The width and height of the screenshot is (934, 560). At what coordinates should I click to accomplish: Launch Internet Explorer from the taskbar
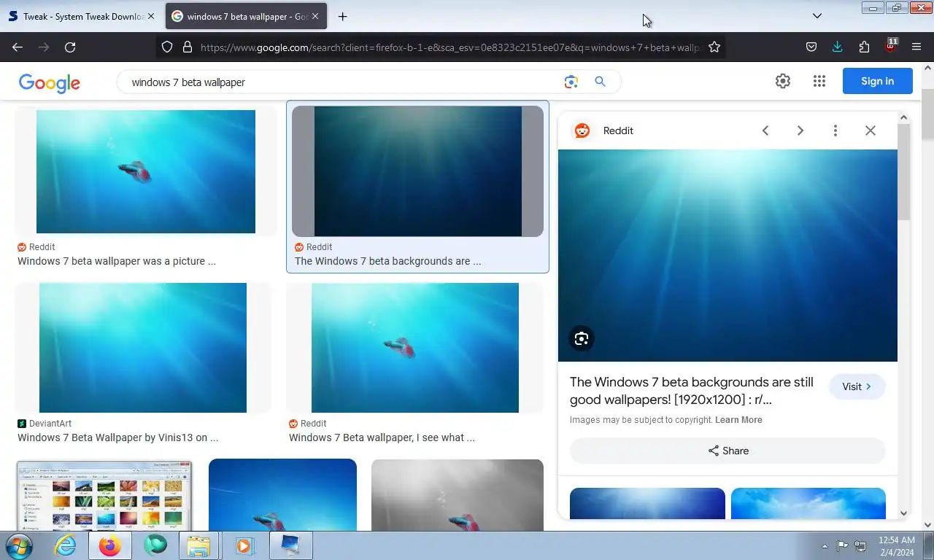pyautogui.click(x=66, y=545)
